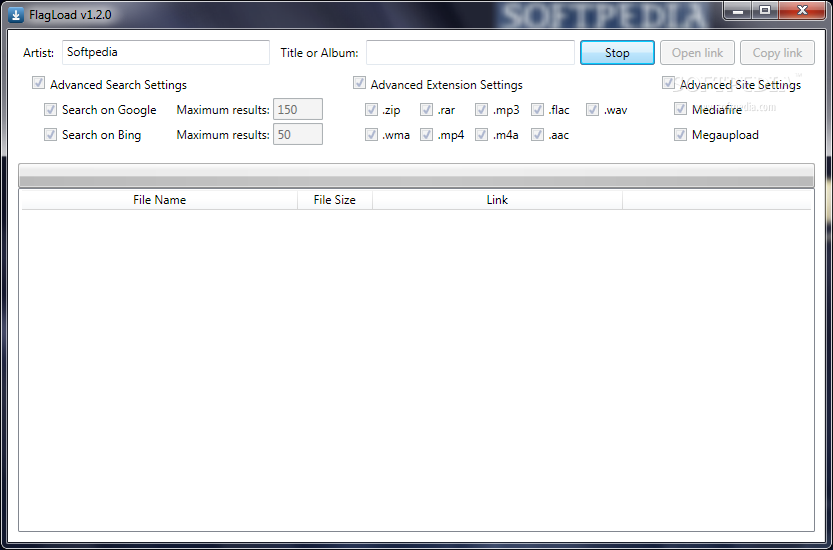
Task: Toggle the .mp4 extension checkbox
Action: click(x=427, y=134)
